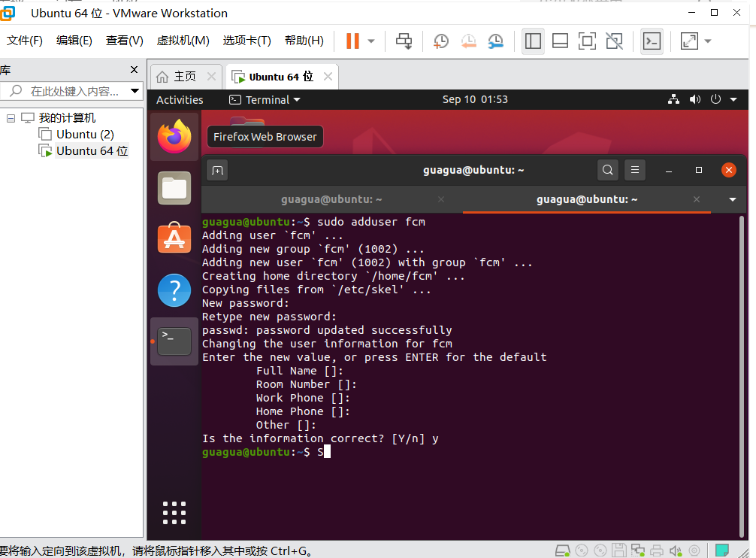Viewport: 756px width, 558px height.
Task: Open the power options dropdown arrow
Action: click(371, 41)
